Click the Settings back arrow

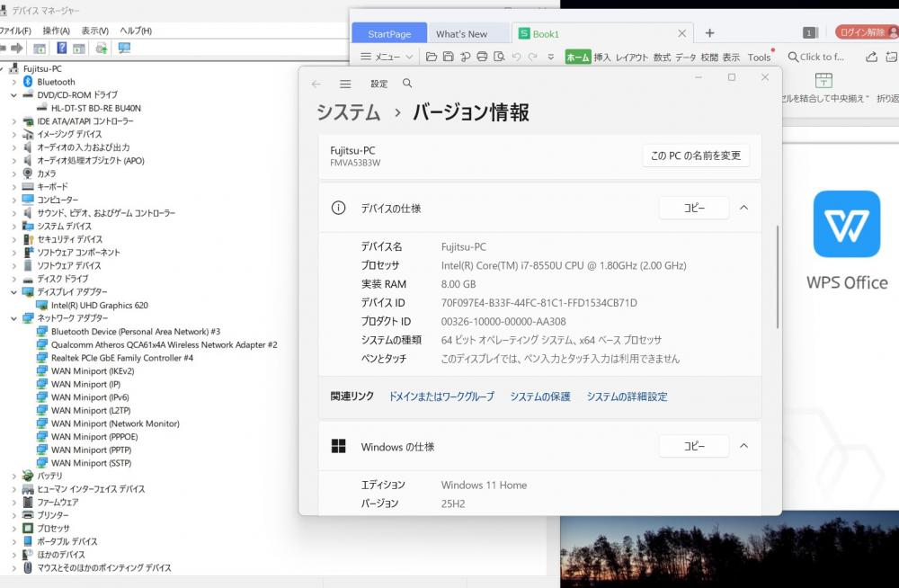click(316, 84)
